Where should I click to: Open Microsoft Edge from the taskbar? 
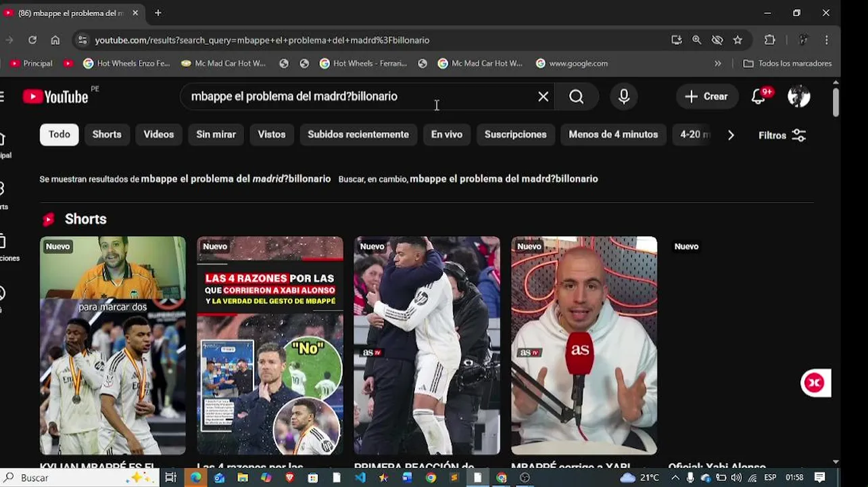195,478
